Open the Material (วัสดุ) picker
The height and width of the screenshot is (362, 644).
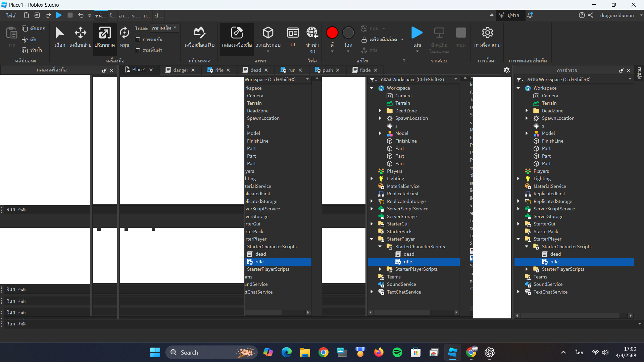pyautogui.click(x=348, y=33)
